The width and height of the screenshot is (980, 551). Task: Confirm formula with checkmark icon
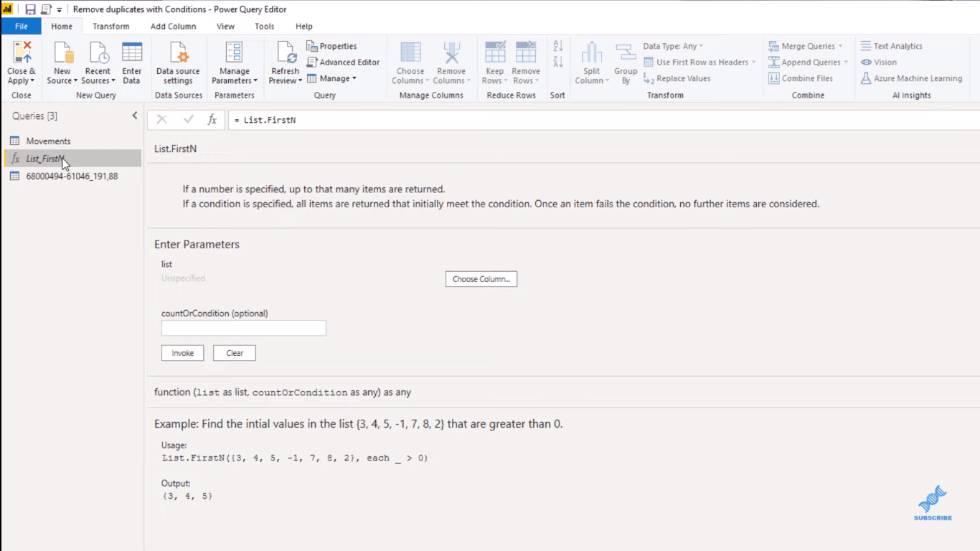pyautogui.click(x=189, y=120)
